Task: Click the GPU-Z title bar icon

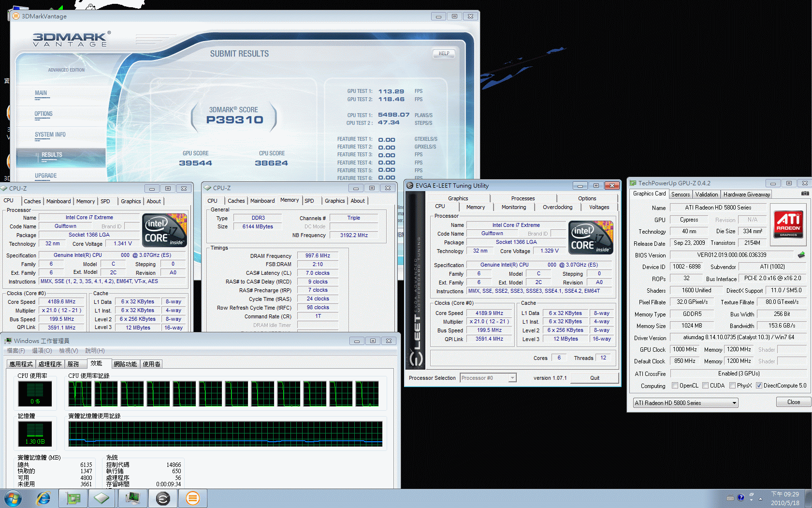Action: click(x=633, y=183)
